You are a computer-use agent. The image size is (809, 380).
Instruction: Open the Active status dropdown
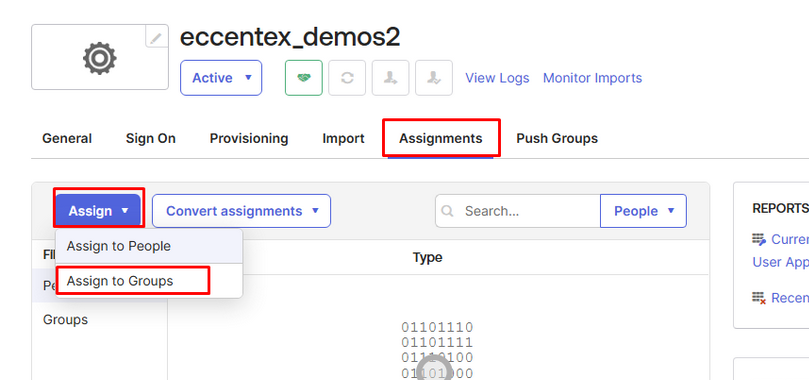coord(221,78)
